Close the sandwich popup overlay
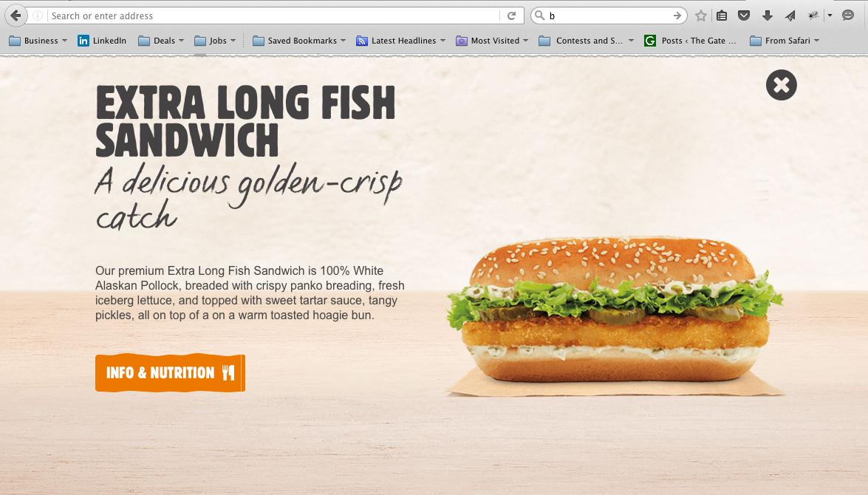 click(781, 85)
